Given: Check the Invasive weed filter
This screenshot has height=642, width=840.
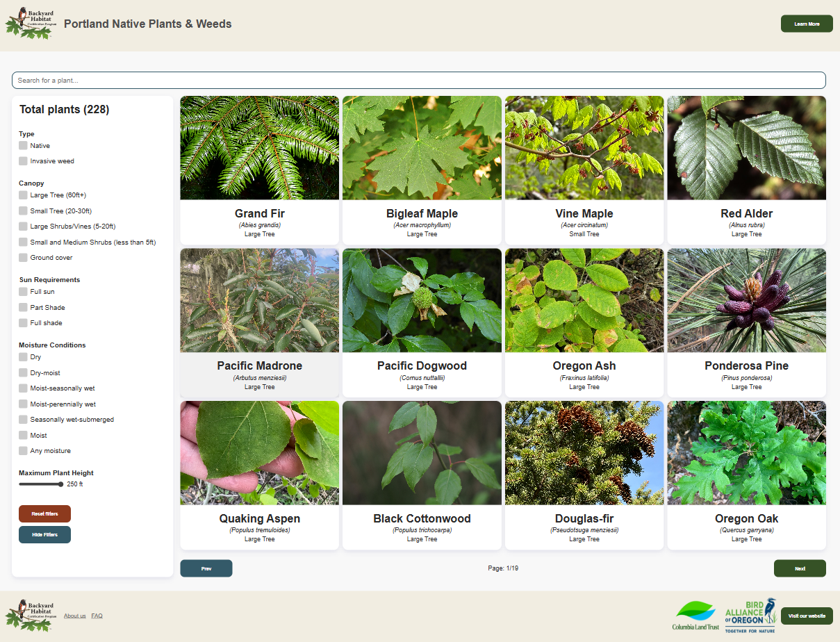Looking at the screenshot, I should coord(23,161).
